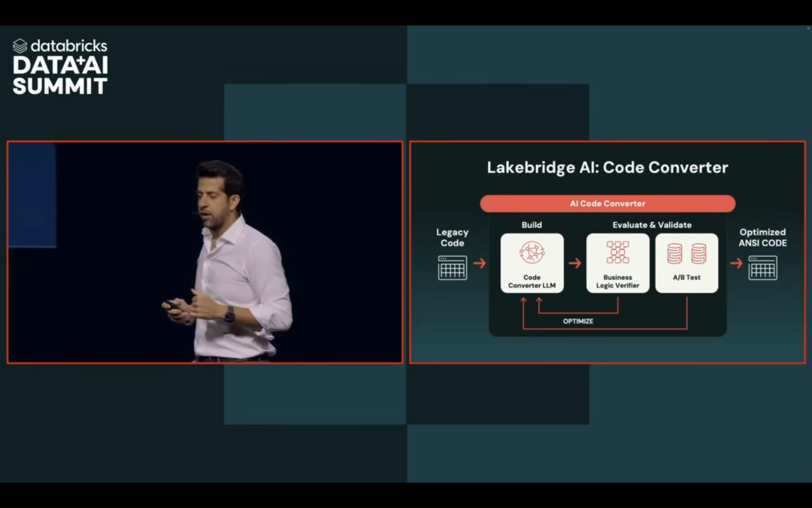Select the A/B Test card
812x508 pixels.
[x=686, y=263]
